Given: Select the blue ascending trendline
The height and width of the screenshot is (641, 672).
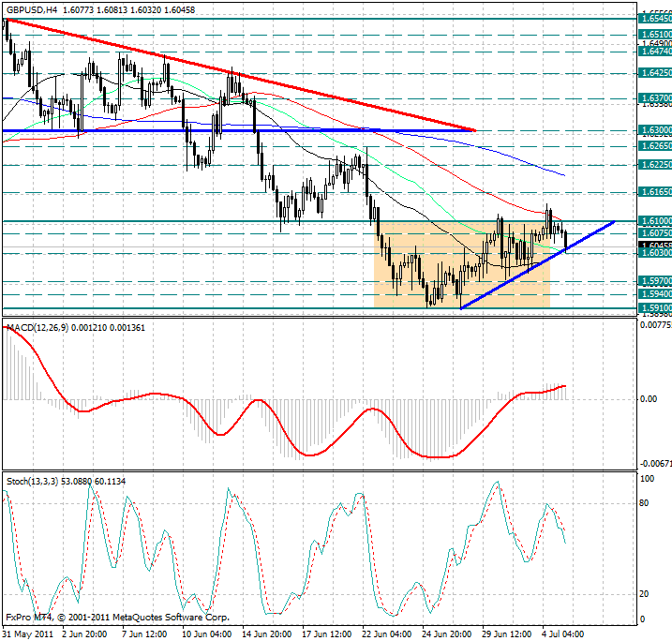Looking at the screenshot, I should click(534, 266).
